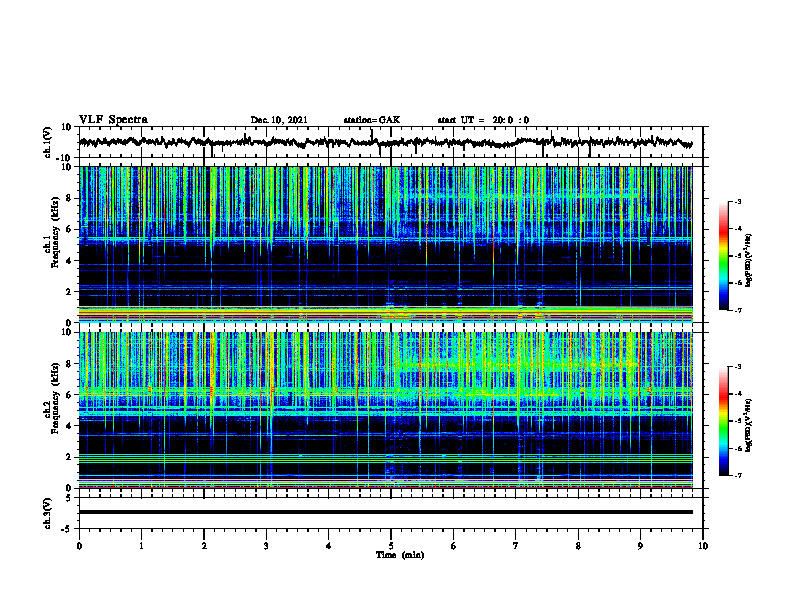Click time axis tick label "8"
Screen dimensions: 792x612
[578, 546]
